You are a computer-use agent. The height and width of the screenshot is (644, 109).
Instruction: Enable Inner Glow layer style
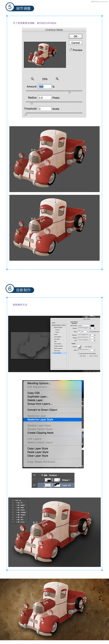click(53, 339)
